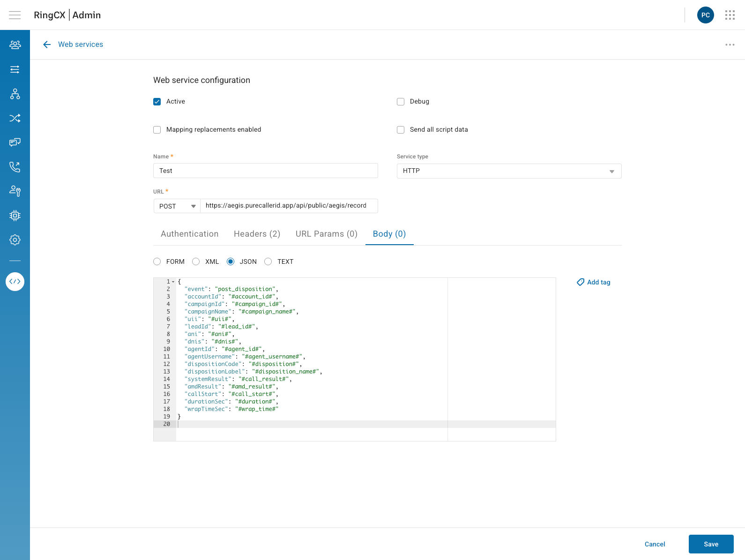Switch to the URL Params (0) tab
745x560 pixels.
(x=327, y=234)
